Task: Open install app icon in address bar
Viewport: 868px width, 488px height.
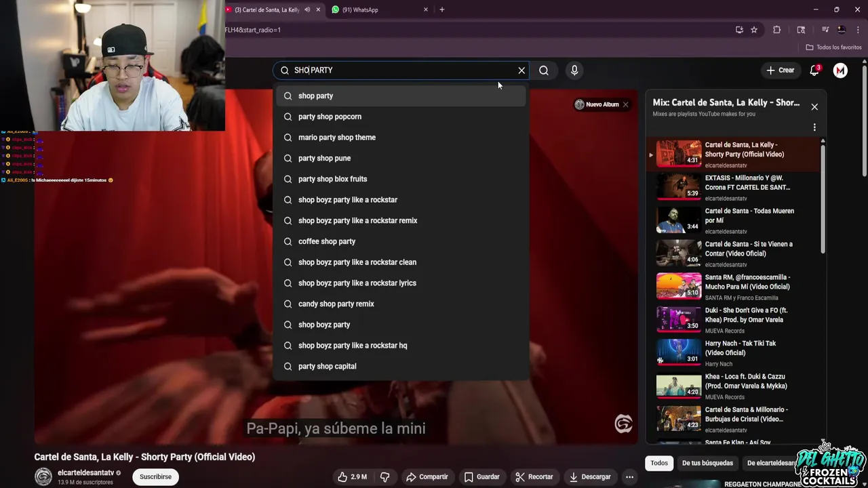Action: [739, 30]
